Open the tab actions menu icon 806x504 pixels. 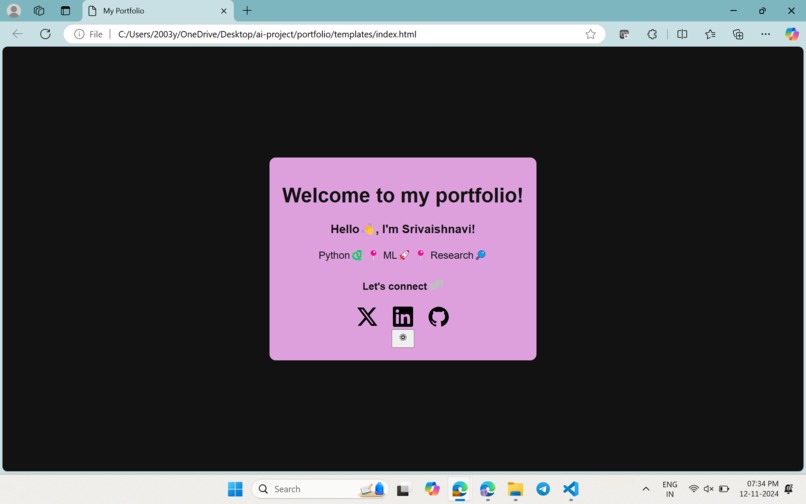pos(65,10)
